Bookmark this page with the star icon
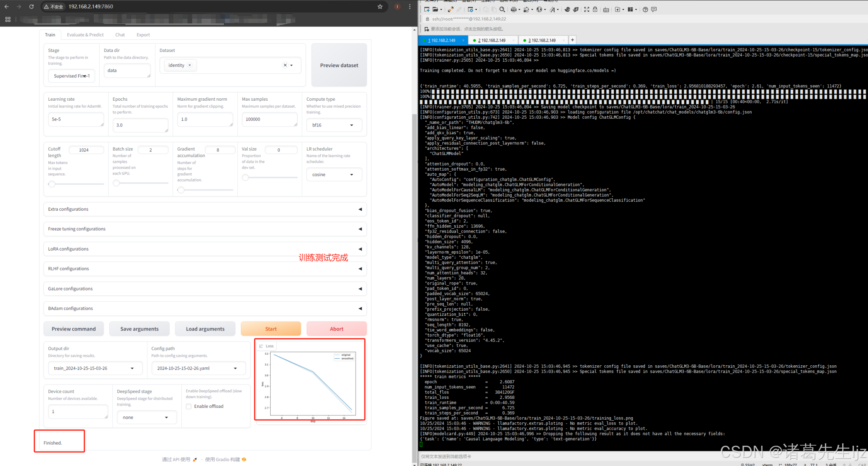Viewport: 868px width, 466px height. point(380,7)
